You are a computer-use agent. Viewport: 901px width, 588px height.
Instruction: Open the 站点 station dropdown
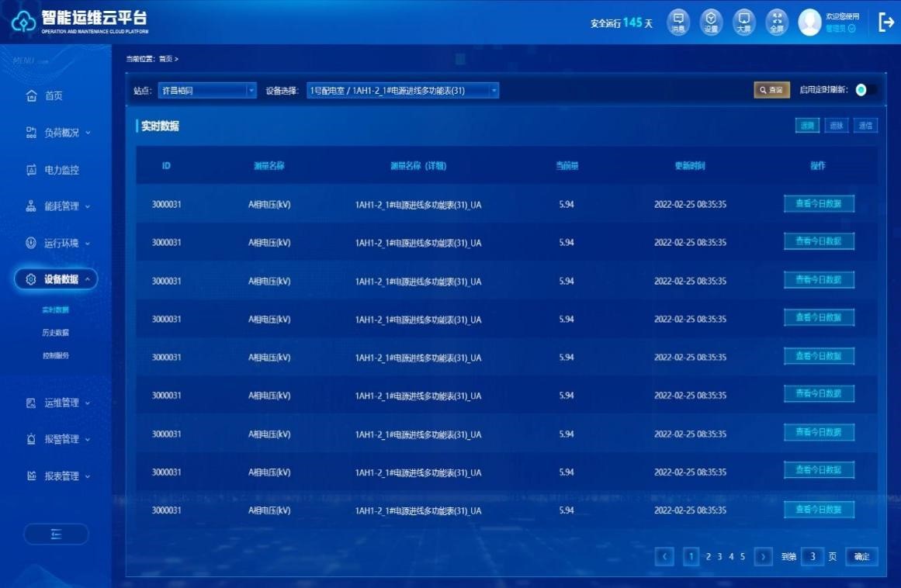point(206,91)
